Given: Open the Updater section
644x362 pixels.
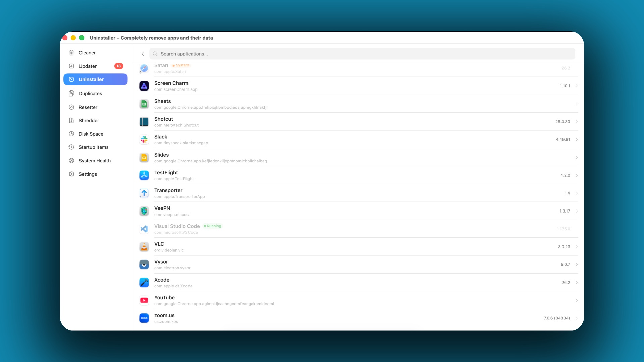Looking at the screenshot, I should (x=96, y=66).
